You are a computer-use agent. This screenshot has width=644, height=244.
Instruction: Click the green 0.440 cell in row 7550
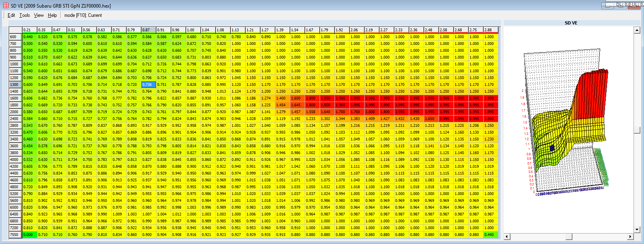coord(489,235)
